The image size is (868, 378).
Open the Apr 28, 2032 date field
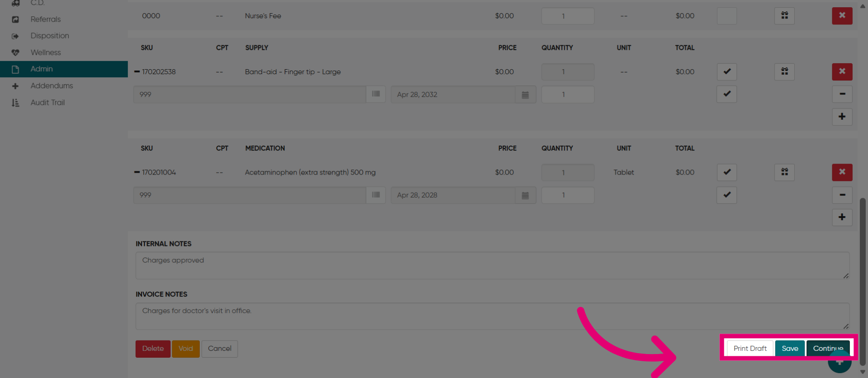click(x=453, y=94)
